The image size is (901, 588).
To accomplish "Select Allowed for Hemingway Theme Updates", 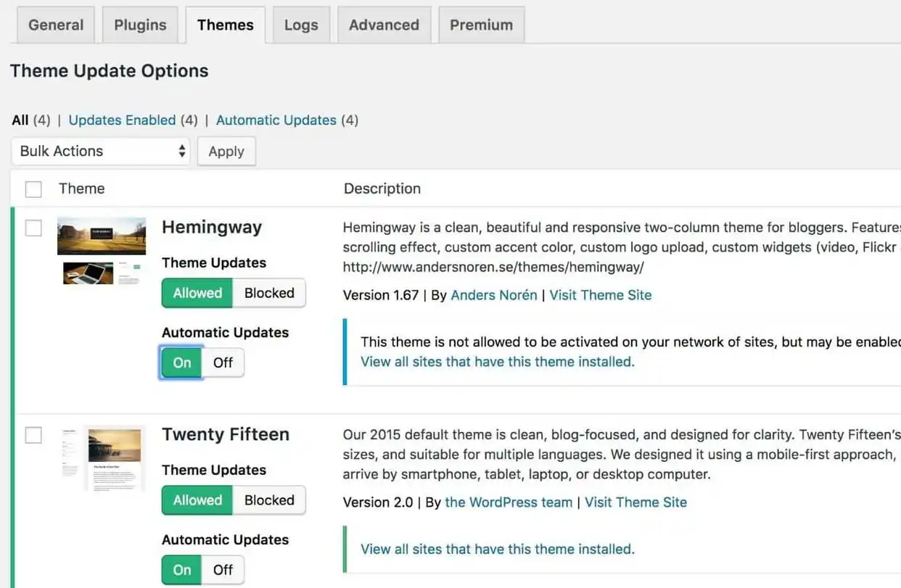I will click(197, 294).
